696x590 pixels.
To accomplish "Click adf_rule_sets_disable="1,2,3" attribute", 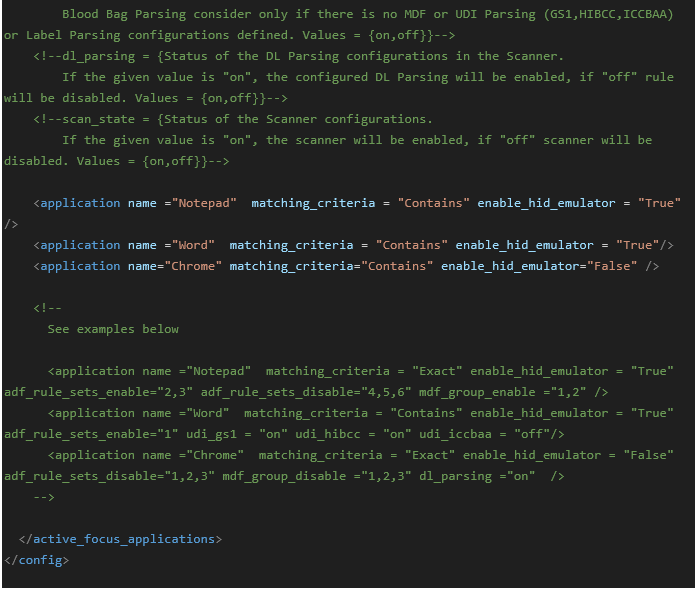I will (109, 476).
